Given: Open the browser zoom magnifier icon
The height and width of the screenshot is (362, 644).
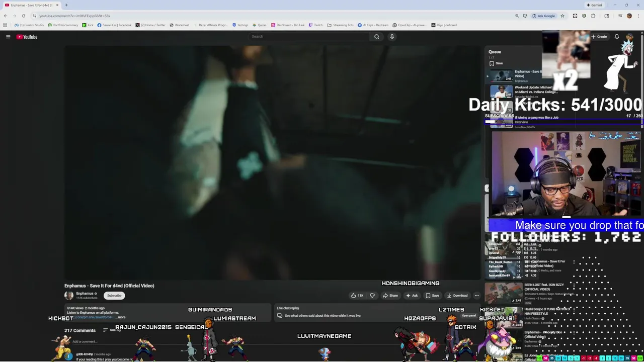Looking at the screenshot, I should pos(517,16).
